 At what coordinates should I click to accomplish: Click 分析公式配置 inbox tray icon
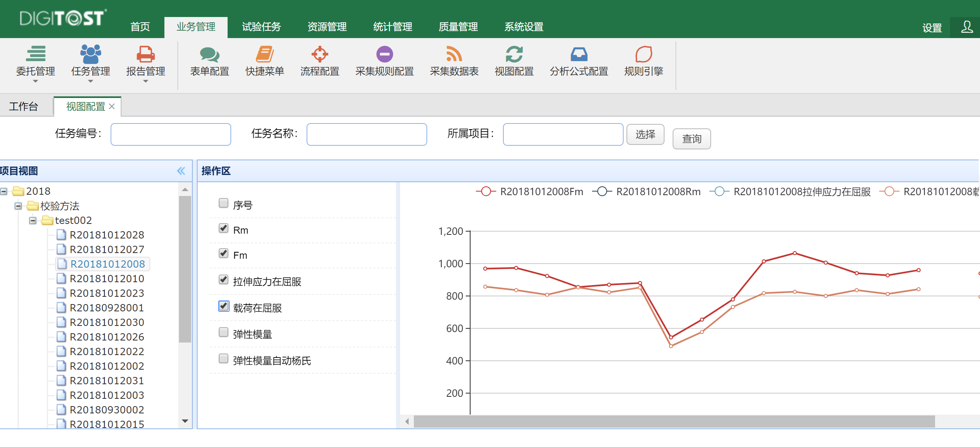click(579, 54)
